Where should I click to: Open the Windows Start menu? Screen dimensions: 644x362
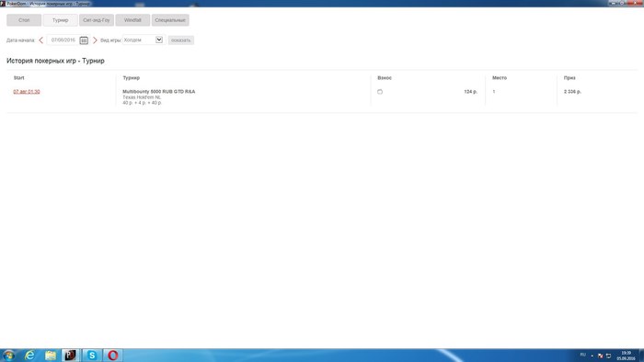pos(8,355)
